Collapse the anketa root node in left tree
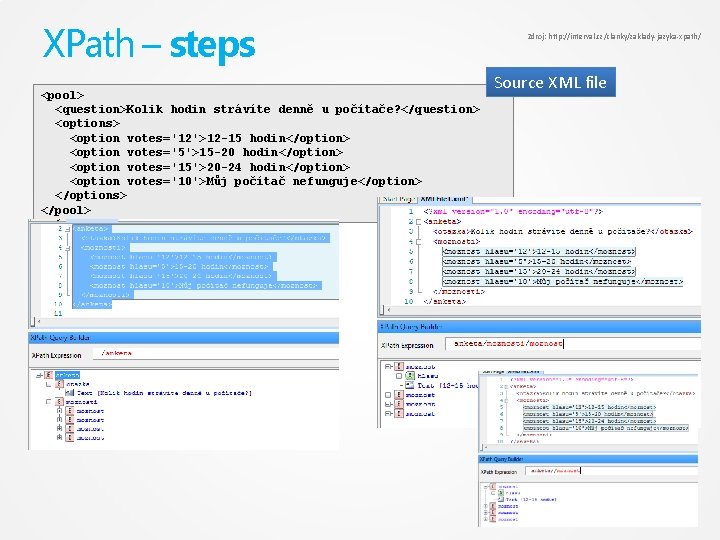 39,376
